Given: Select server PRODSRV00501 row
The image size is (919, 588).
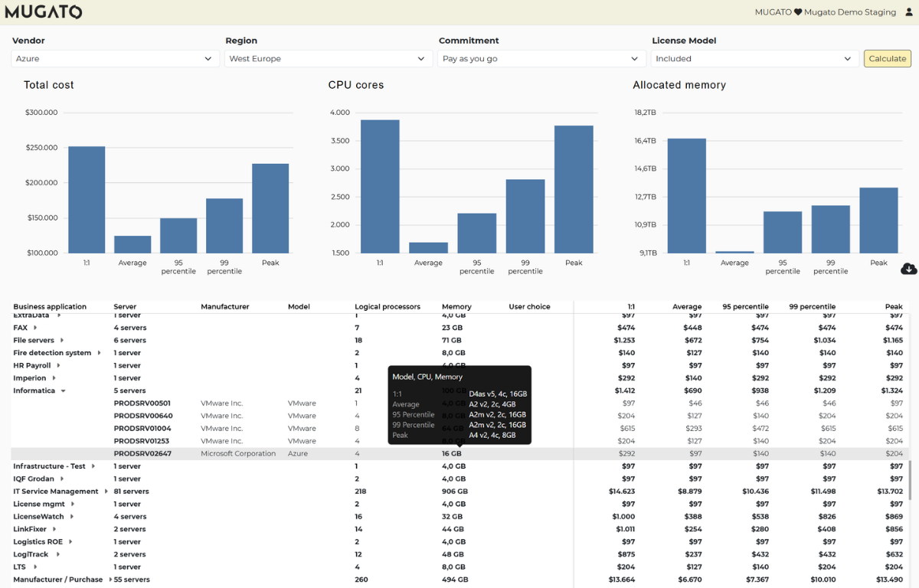Looking at the screenshot, I should 142,403.
